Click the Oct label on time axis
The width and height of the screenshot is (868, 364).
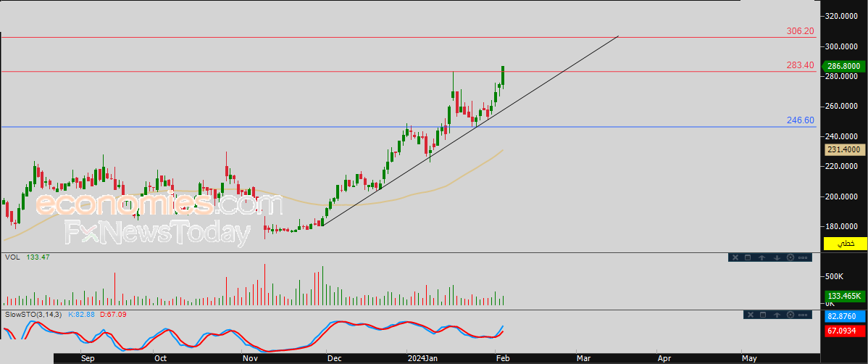(x=161, y=358)
